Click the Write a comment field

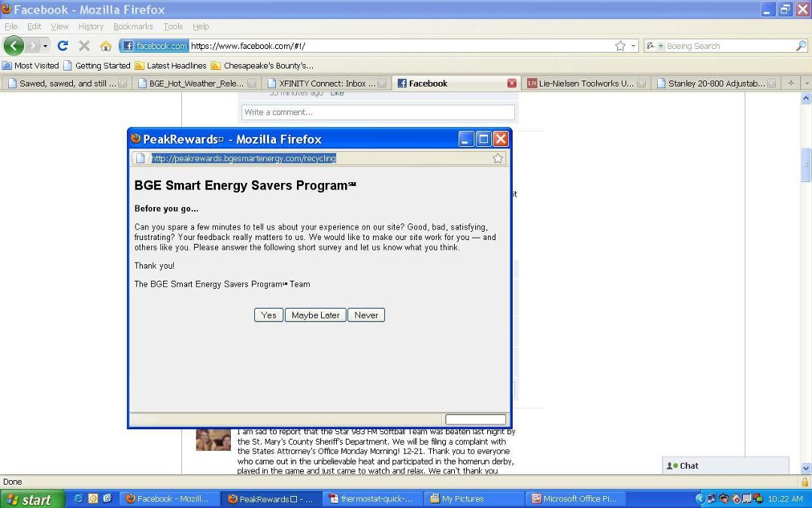point(378,112)
